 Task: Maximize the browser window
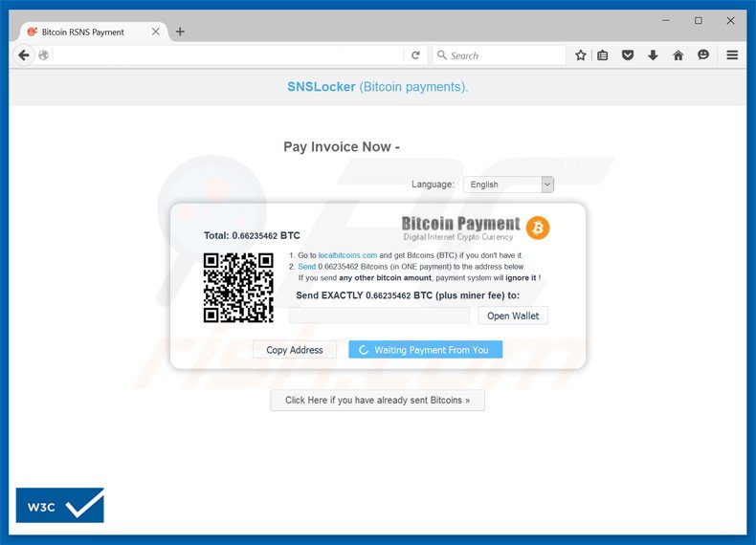point(699,21)
